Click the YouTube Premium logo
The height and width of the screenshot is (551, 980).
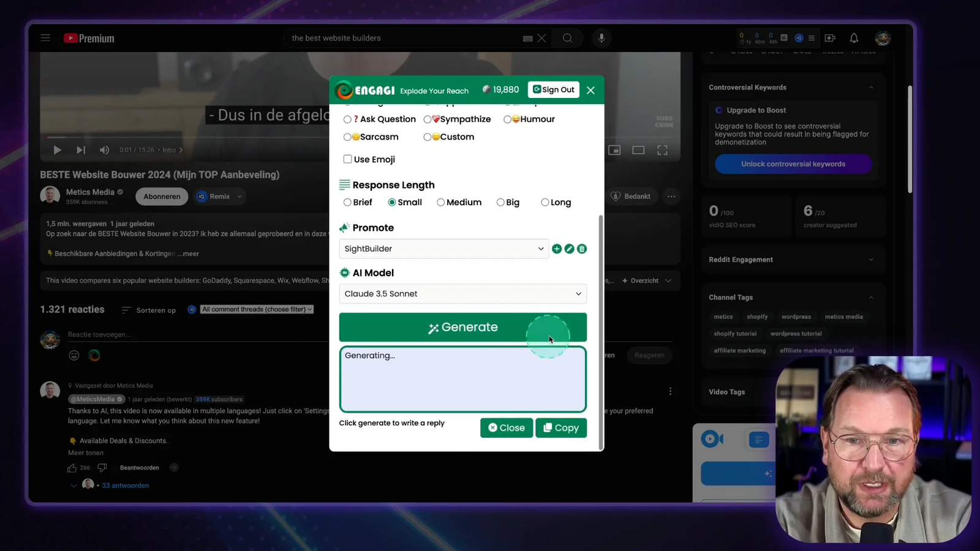[89, 38]
